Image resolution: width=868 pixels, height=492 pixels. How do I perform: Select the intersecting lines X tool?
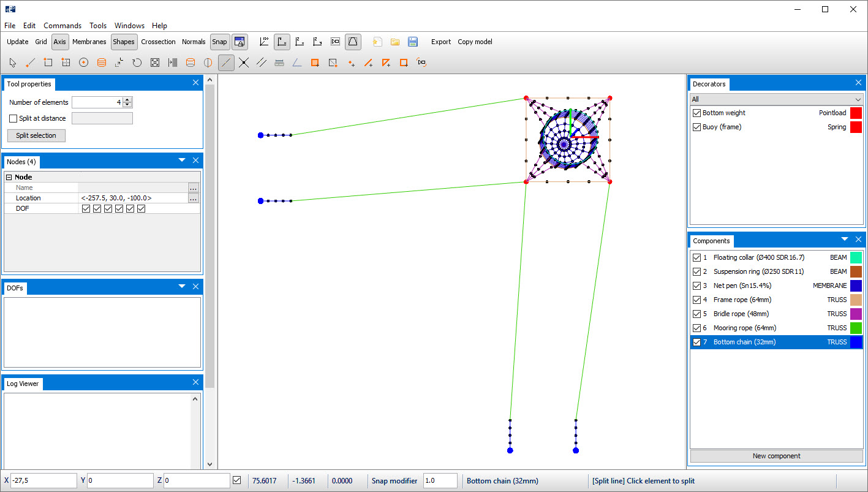pyautogui.click(x=244, y=62)
